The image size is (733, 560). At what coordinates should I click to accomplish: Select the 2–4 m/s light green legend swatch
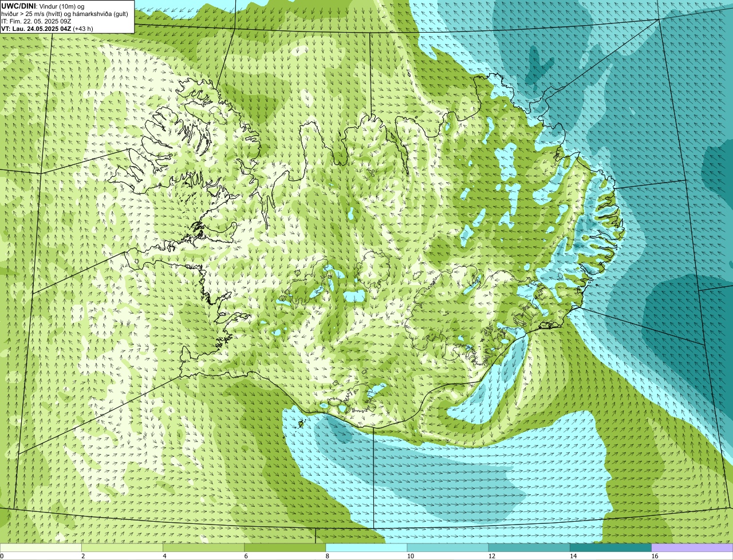click(x=122, y=547)
